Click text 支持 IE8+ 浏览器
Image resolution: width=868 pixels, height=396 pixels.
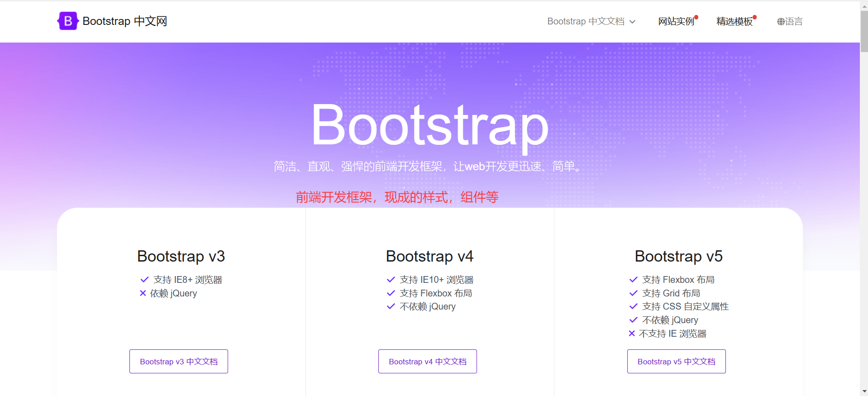click(x=188, y=280)
